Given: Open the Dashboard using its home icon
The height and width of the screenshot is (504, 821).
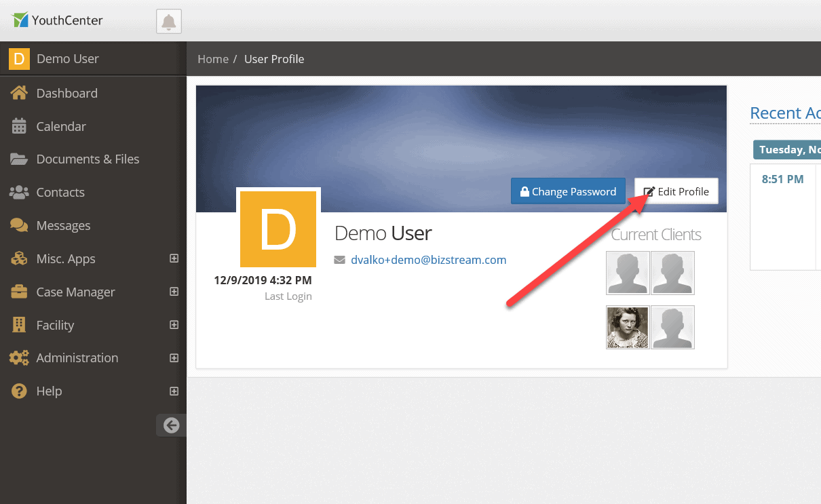Looking at the screenshot, I should [x=18, y=92].
